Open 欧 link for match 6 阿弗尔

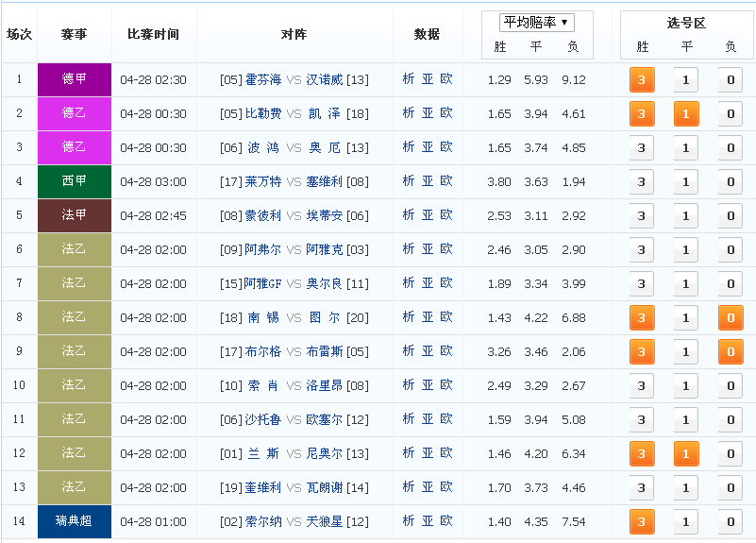point(446,249)
